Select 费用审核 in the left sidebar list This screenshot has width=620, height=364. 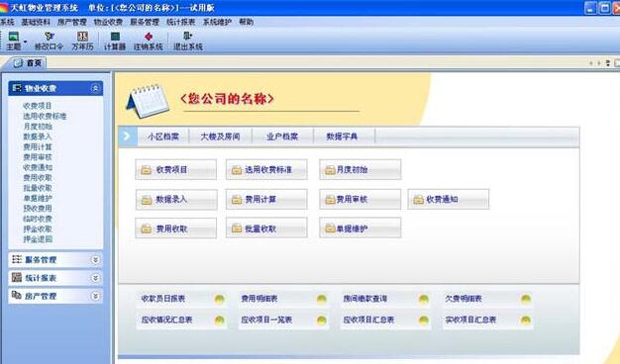point(38,157)
